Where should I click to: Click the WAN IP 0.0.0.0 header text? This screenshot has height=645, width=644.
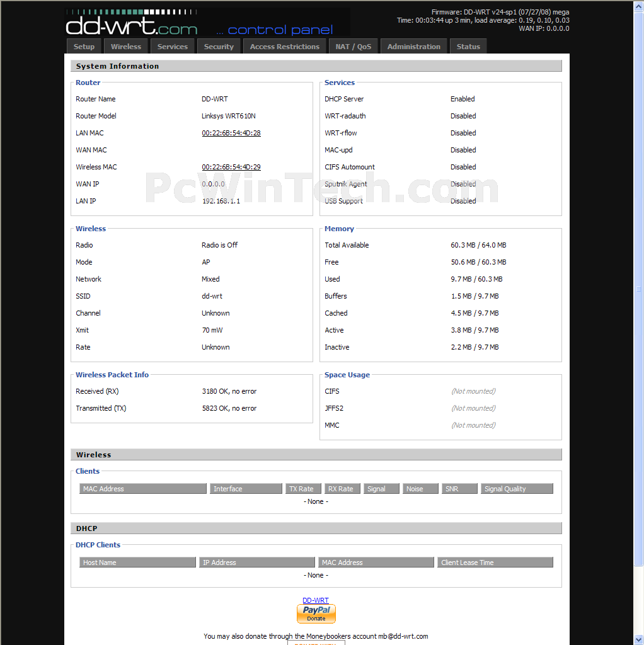[x=544, y=29]
